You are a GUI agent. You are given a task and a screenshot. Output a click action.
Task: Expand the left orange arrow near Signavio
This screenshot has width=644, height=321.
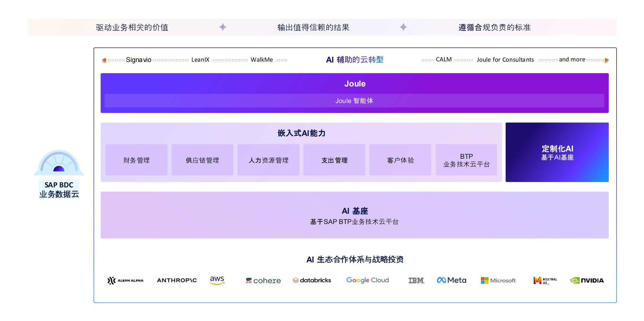click(104, 60)
